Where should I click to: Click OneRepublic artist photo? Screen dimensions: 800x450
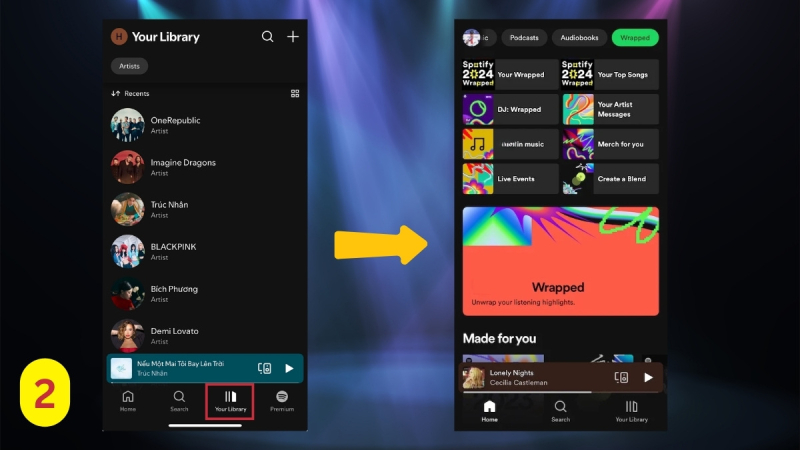(x=128, y=125)
